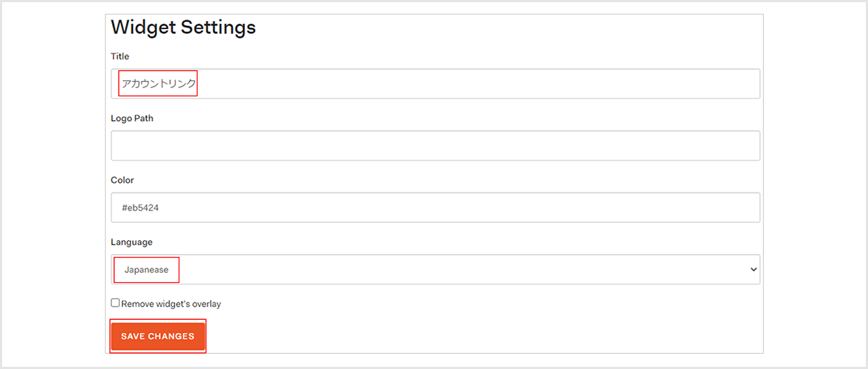Click the "Color" field label
Viewport: 868px width, 369px height.
point(122,180)
